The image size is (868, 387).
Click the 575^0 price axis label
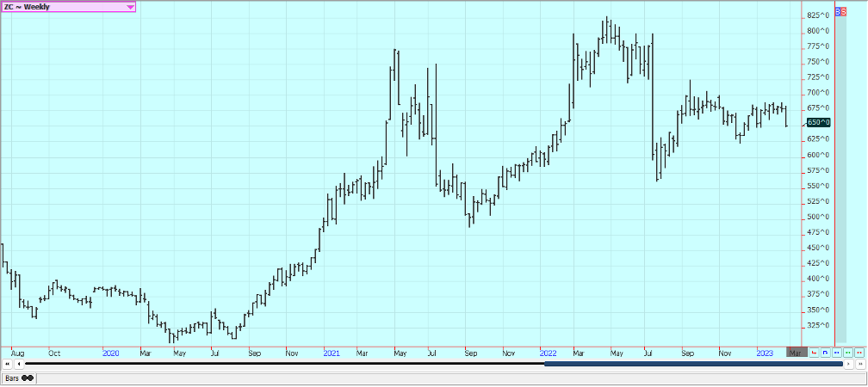pyautogui.click(x=819, y=170)
